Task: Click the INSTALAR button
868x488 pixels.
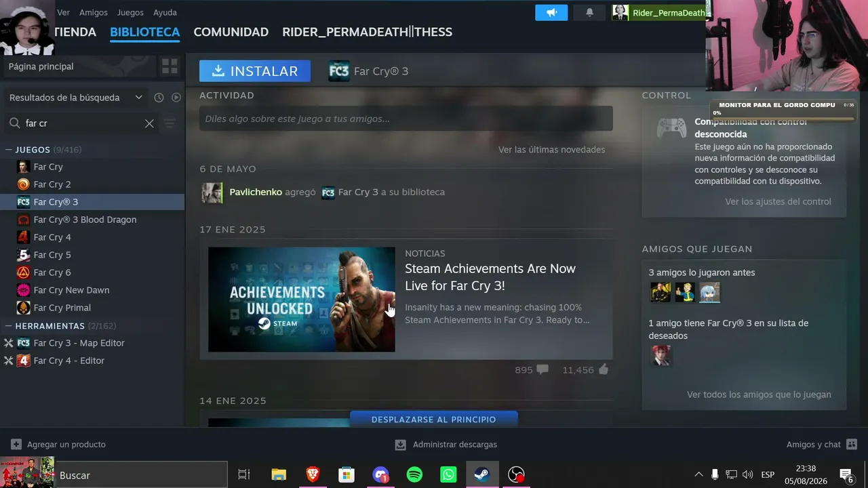Action: point(255,71)
